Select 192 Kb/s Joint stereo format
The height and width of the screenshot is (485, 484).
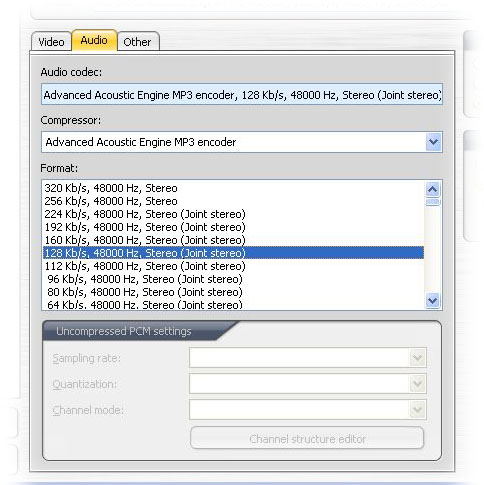click(x=233, y=227)
